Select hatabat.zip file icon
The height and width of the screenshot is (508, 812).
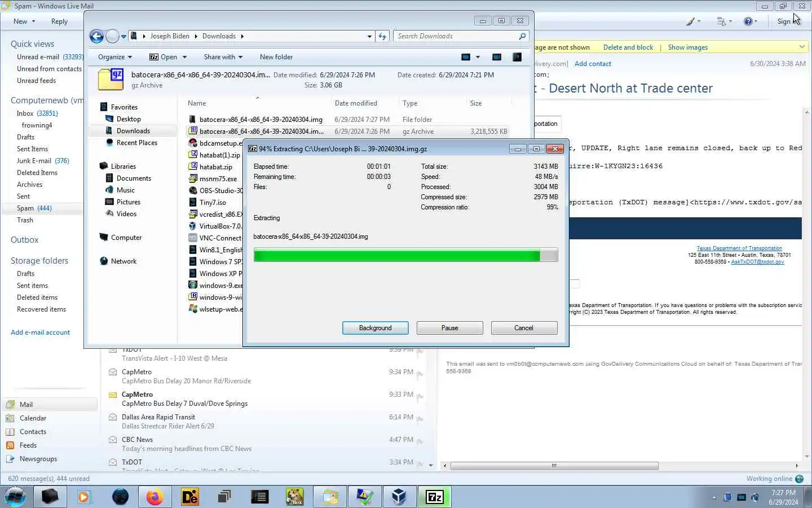tap(193, 167)
